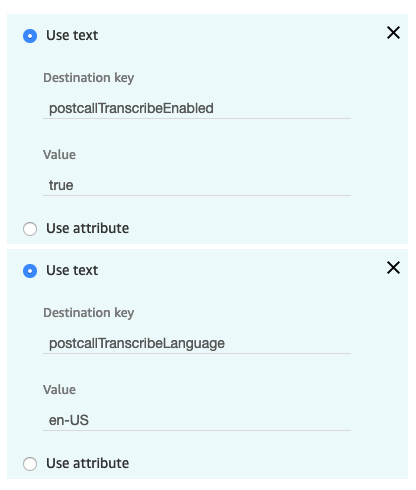The image size is (416, 490).
Task: Click the Value label above true
Action: tap(59, 155)
